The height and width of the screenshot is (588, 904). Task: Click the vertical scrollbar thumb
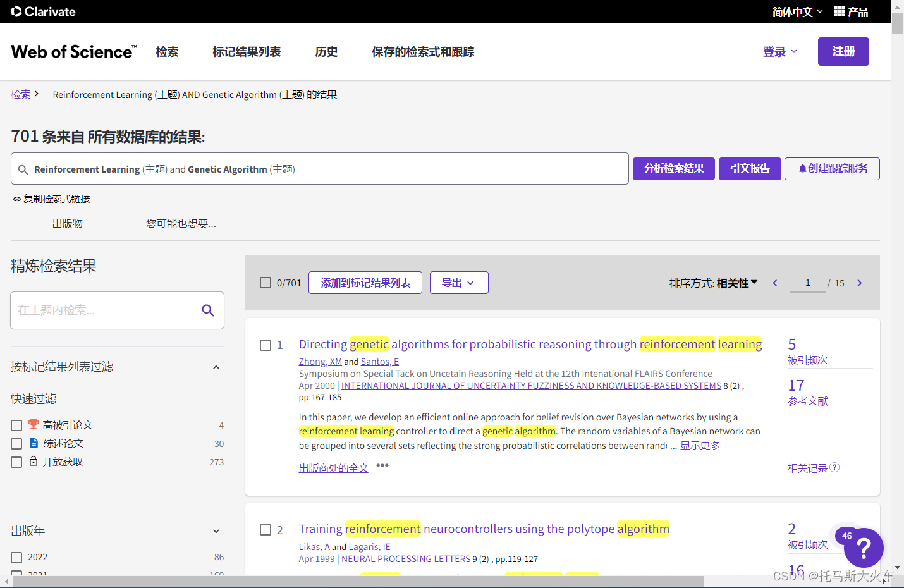[897, 23]
